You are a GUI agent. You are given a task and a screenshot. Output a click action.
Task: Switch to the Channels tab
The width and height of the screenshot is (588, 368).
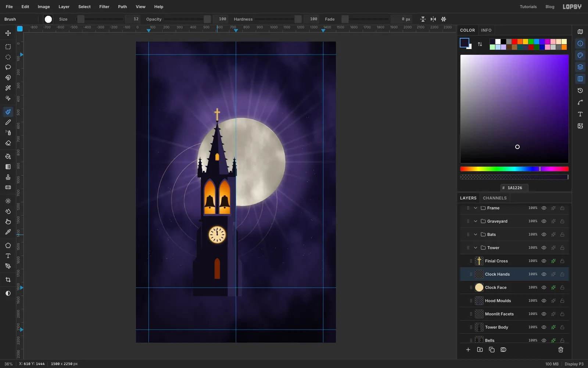click(495, 198)
